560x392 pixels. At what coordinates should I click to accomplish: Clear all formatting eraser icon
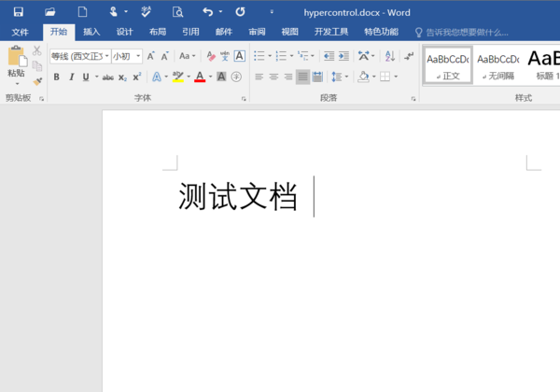(211, 56)
